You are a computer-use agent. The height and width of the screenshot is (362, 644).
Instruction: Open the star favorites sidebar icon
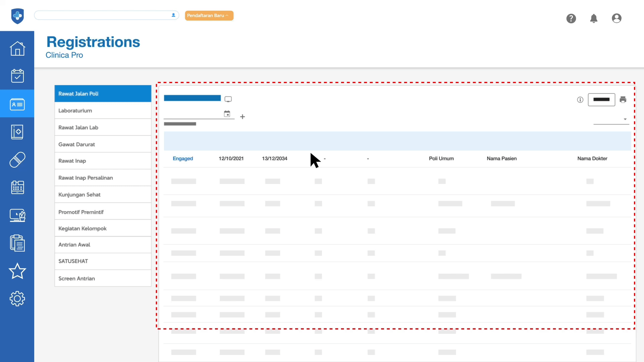(17, 271)
